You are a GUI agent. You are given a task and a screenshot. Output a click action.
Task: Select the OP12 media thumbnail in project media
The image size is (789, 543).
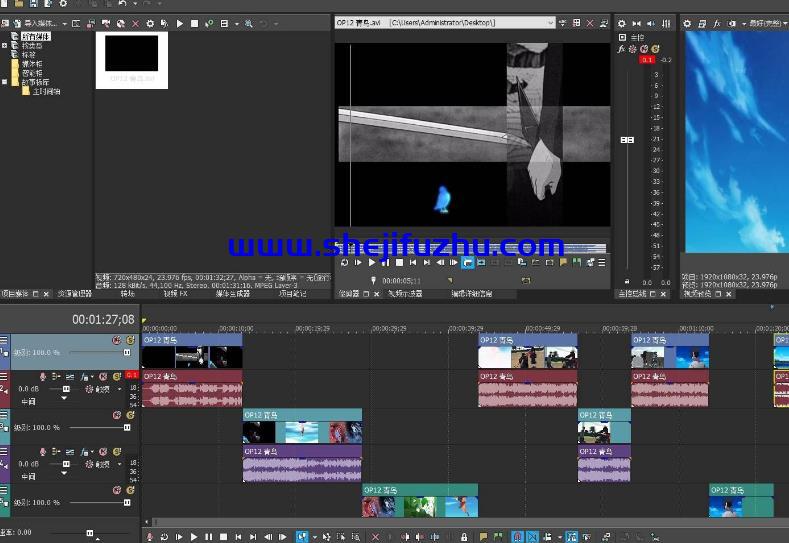132,60
